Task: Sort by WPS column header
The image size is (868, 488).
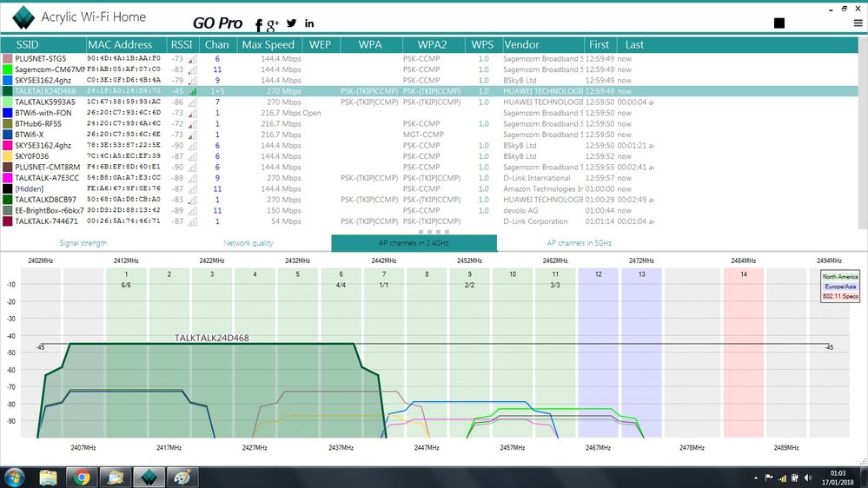Action: coord(483,45)
